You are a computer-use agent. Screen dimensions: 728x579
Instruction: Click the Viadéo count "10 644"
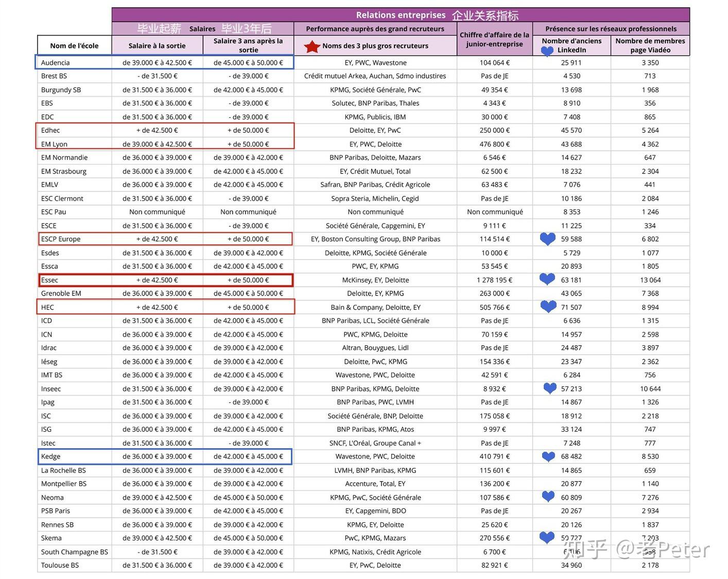point(650,389)
